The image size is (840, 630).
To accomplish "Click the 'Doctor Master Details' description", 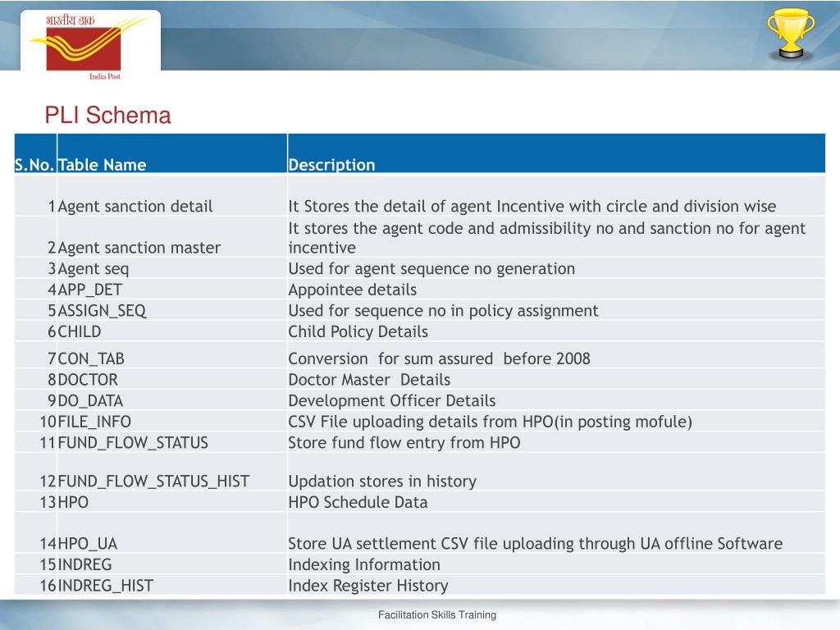I will tap(369, 380).
